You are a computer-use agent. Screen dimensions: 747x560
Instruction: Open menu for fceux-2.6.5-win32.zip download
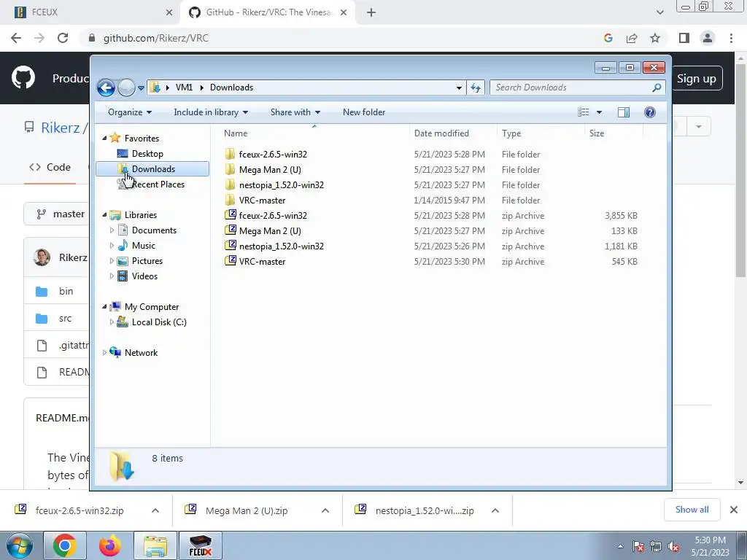[x=155, y=510]
